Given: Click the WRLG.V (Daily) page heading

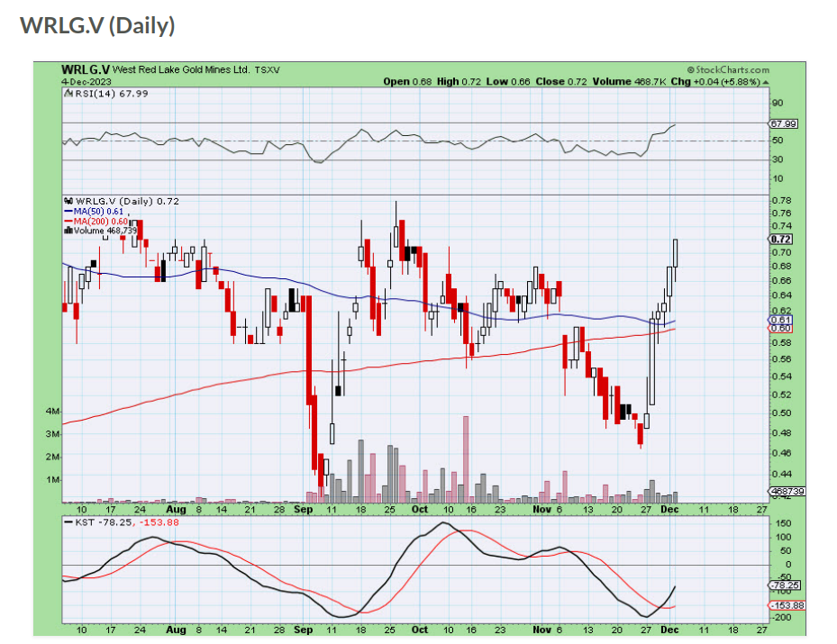Looking at the screenshot, I should [97, 25].
